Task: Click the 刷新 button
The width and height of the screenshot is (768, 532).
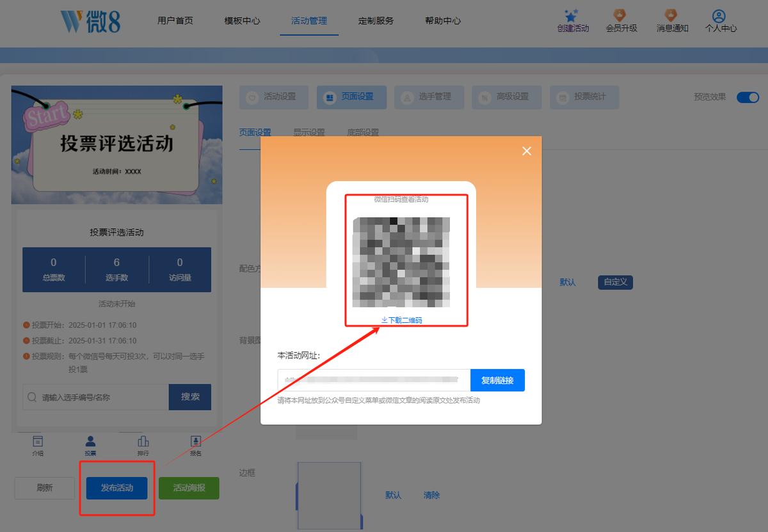Action: [x=45, y=488]
